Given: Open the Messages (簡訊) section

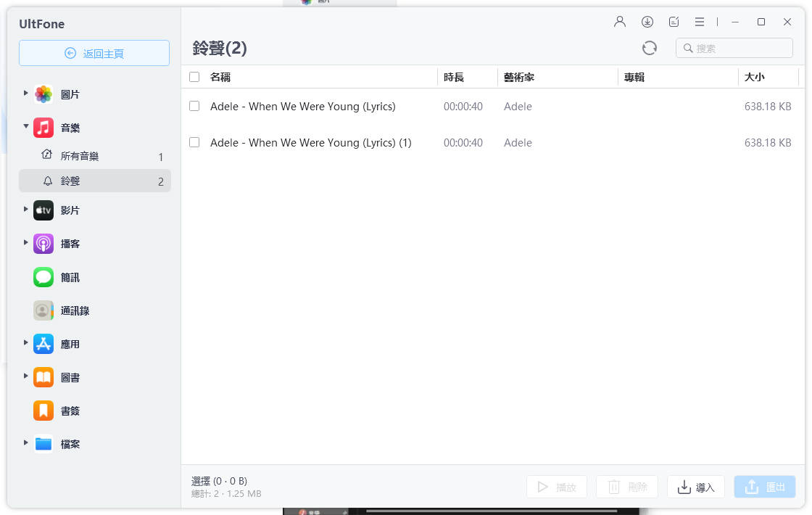Looking at the screenshot, I should pyautogui.click(x=70, y=276).
